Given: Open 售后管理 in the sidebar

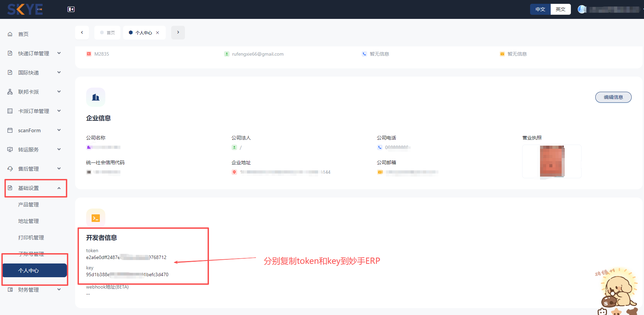Looking at the screenshot, I should tap(28, 169).
